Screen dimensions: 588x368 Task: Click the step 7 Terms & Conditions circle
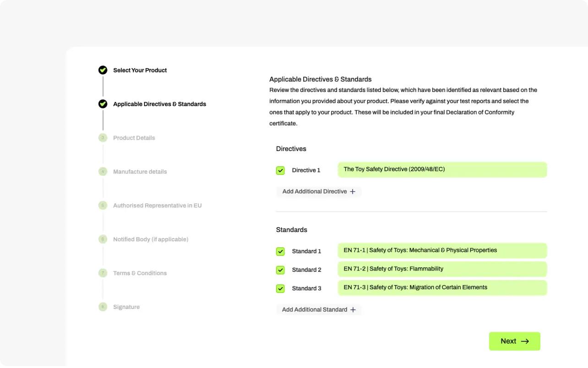(103, 273)
